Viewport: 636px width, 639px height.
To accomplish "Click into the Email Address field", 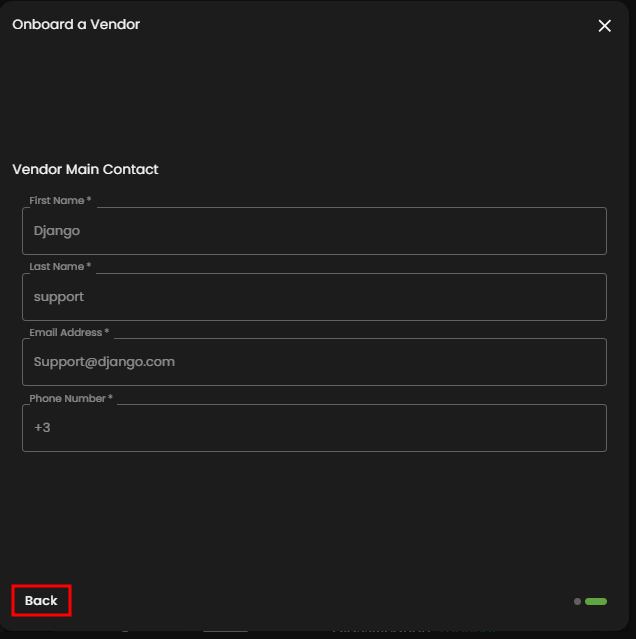I will (314, 362).
